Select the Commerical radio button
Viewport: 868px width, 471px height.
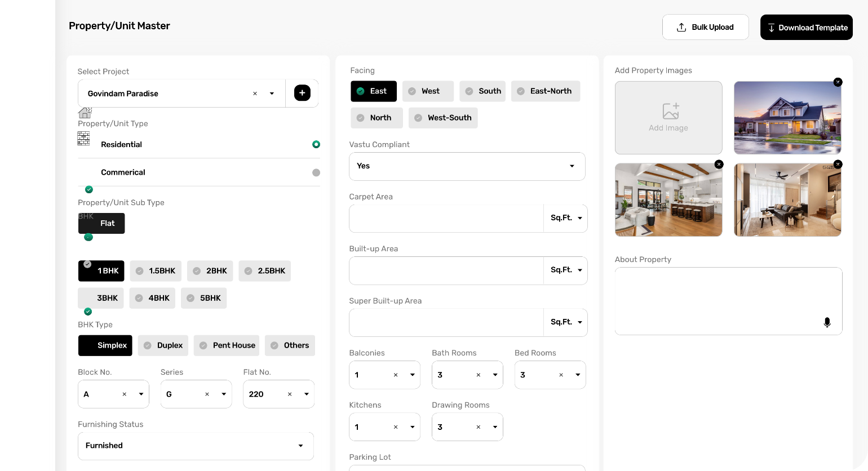(x=316, y=172)
